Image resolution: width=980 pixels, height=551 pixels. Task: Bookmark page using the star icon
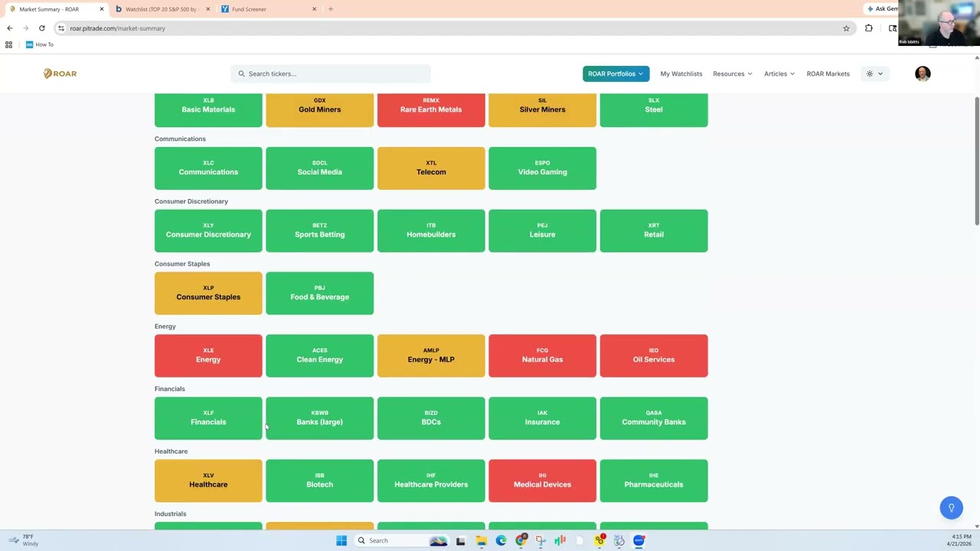[x=846, y=28]
